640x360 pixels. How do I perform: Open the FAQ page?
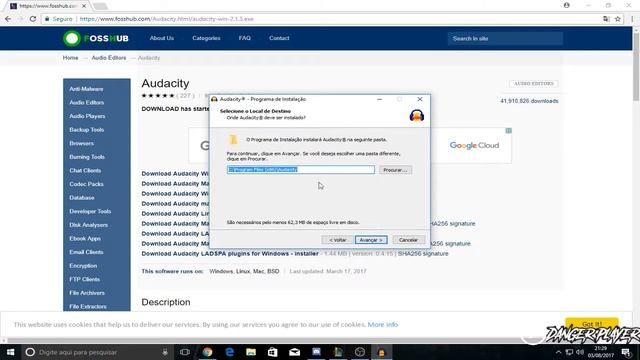[244, 38]
